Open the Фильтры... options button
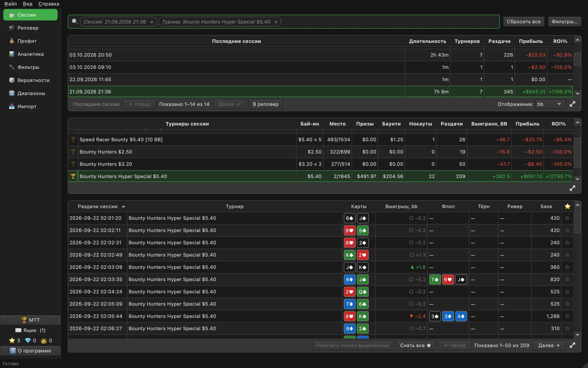 [x=564, y=21]
